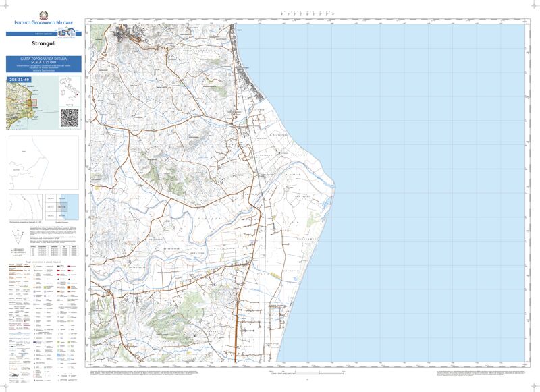Screen dimensions: 540x392
Task: Click the 150th anniversary logo
Action: (67, 33)
